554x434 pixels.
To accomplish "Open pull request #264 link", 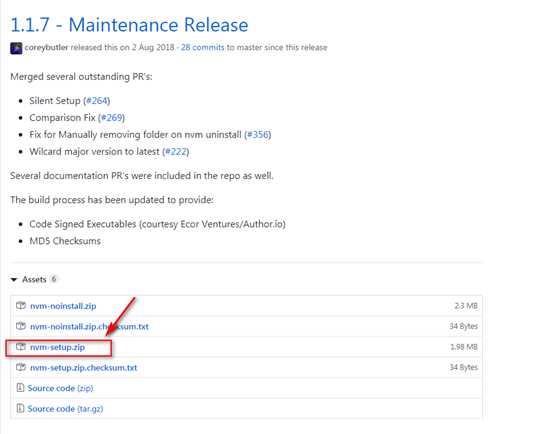I will (97, 101).
